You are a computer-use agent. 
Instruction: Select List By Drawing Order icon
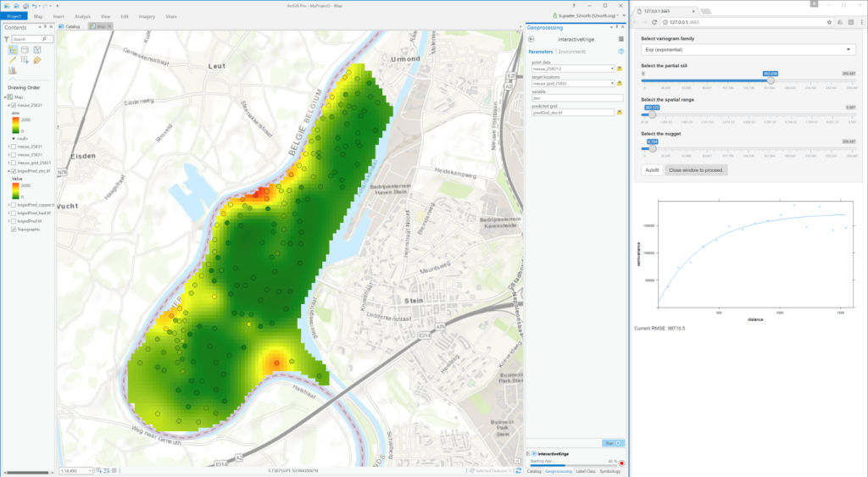tap(12, 50)
